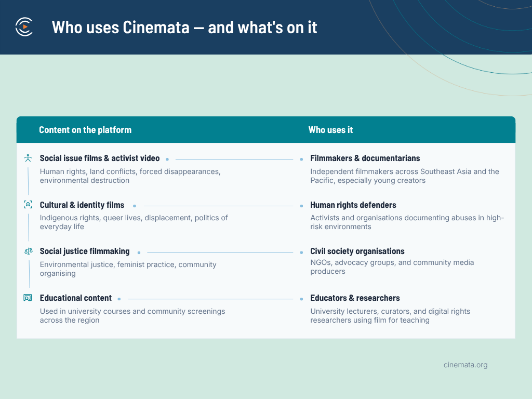Click the classroom icon beside Educational content
This screenshot has width=532, height=399.
(x=28, y=298)
